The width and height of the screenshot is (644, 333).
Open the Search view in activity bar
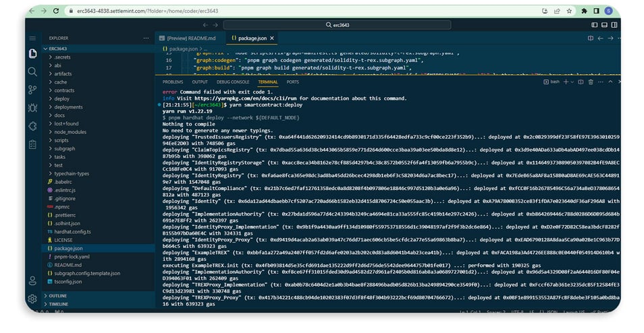click(32, 71)
